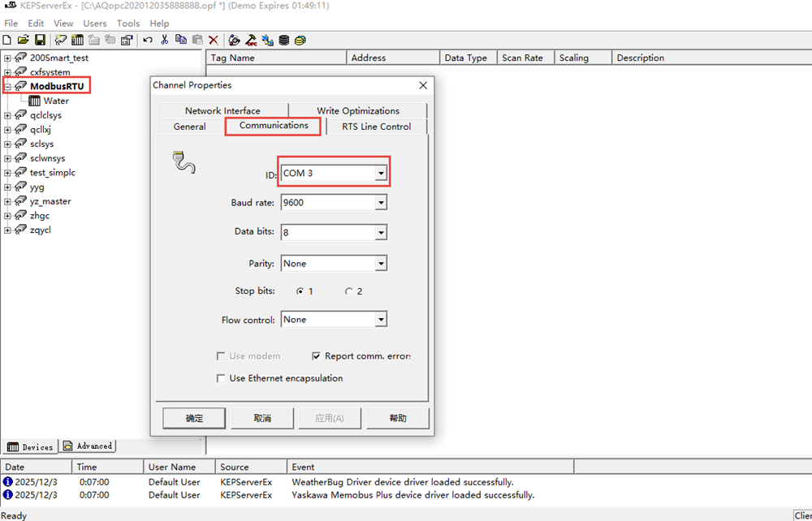Expand the 200Smart_test tree node
This screenshot has width=812, height=521.
tap(7, 58)
